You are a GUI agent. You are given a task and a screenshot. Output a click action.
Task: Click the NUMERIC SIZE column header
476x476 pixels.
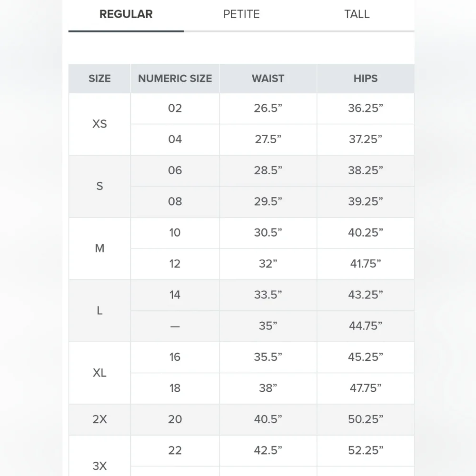[x=175, y=79]
